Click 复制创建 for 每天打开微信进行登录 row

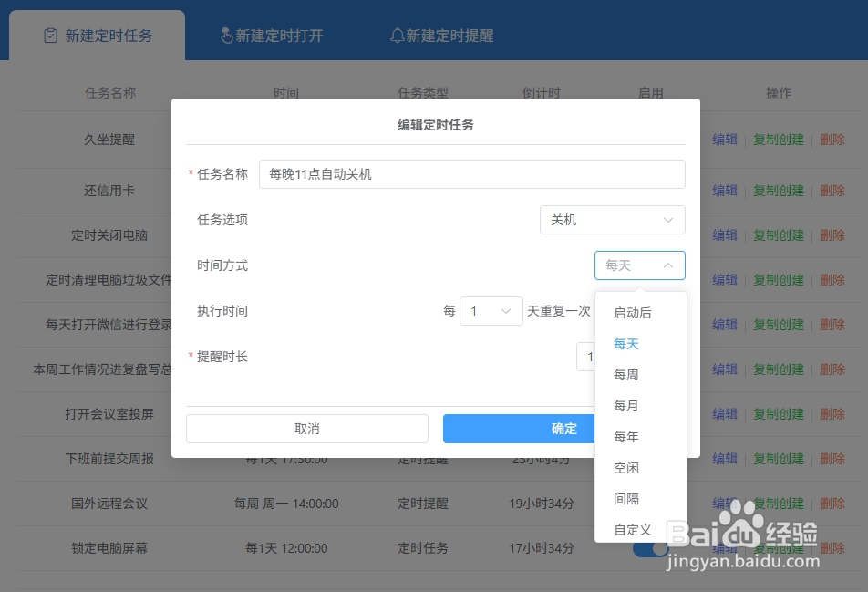click(x=779, y=325)
